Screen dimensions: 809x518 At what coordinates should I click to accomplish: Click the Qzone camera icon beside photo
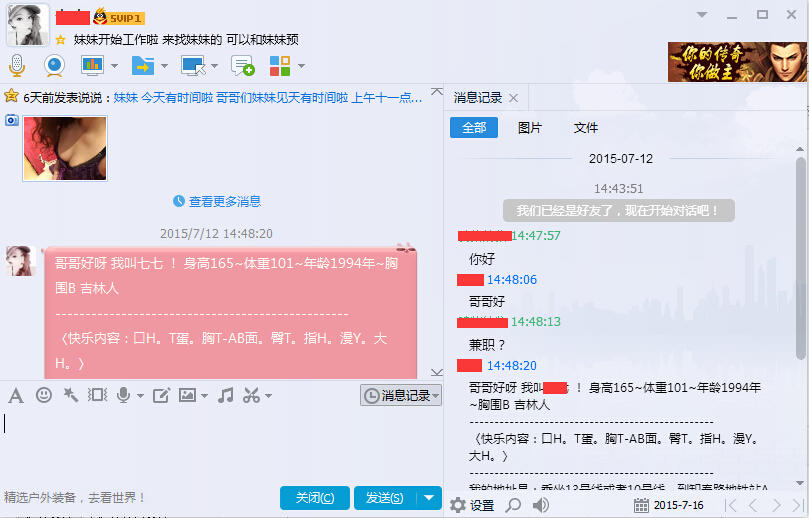(x=11, y=121)
